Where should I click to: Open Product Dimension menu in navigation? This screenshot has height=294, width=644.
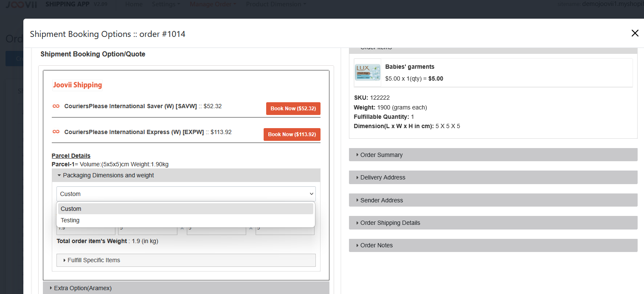point(276,4)
